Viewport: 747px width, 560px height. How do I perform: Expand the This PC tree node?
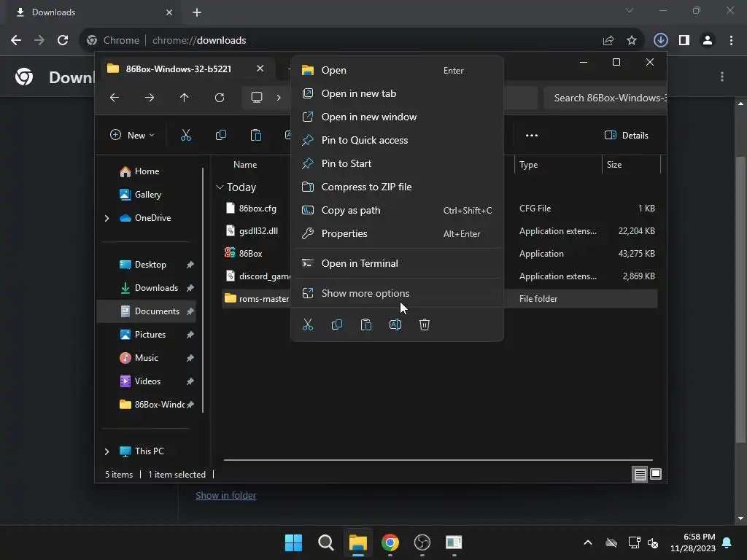click(107, 451)
